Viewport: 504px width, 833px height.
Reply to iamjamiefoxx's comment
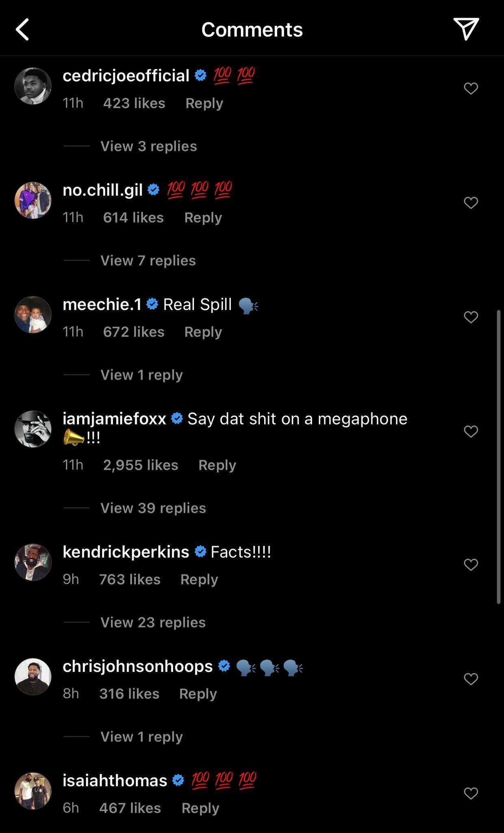[x=217, y=465]
